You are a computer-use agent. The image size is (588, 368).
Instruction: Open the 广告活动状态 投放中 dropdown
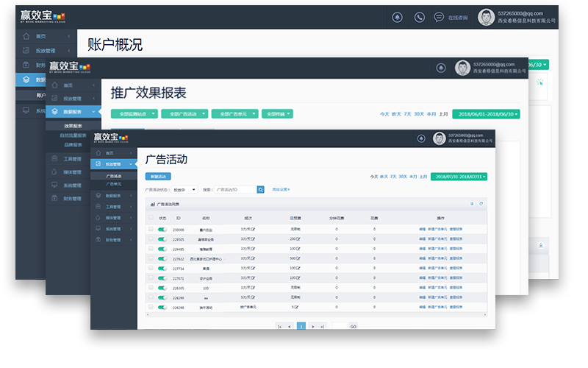click(x=185, y=189)
